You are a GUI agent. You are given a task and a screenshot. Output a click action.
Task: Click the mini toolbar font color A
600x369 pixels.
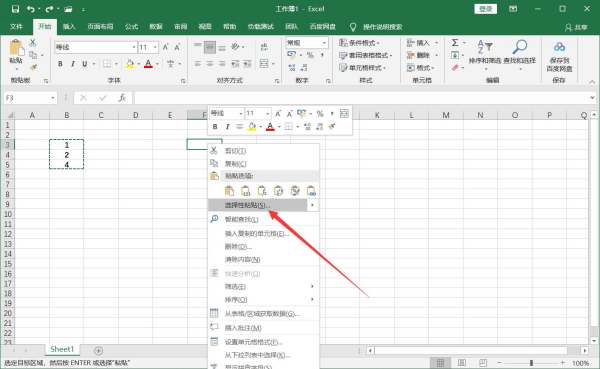[x=270, y=126]
